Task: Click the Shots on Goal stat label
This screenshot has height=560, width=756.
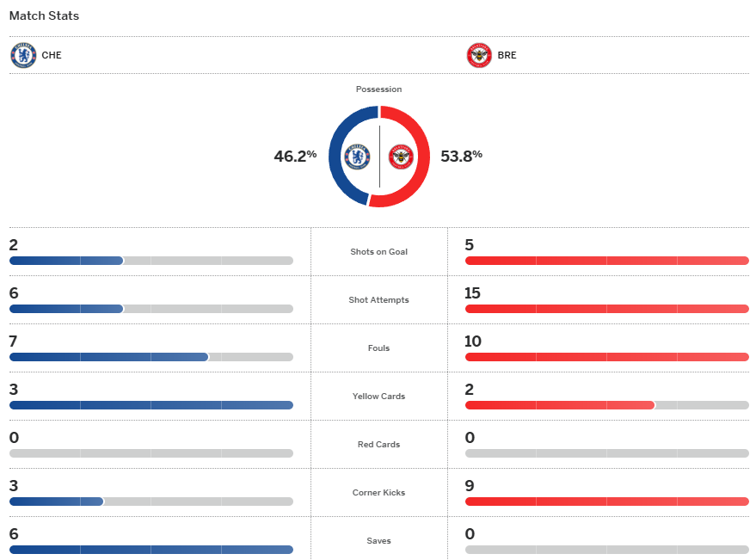Action: [x=378, y=252]
